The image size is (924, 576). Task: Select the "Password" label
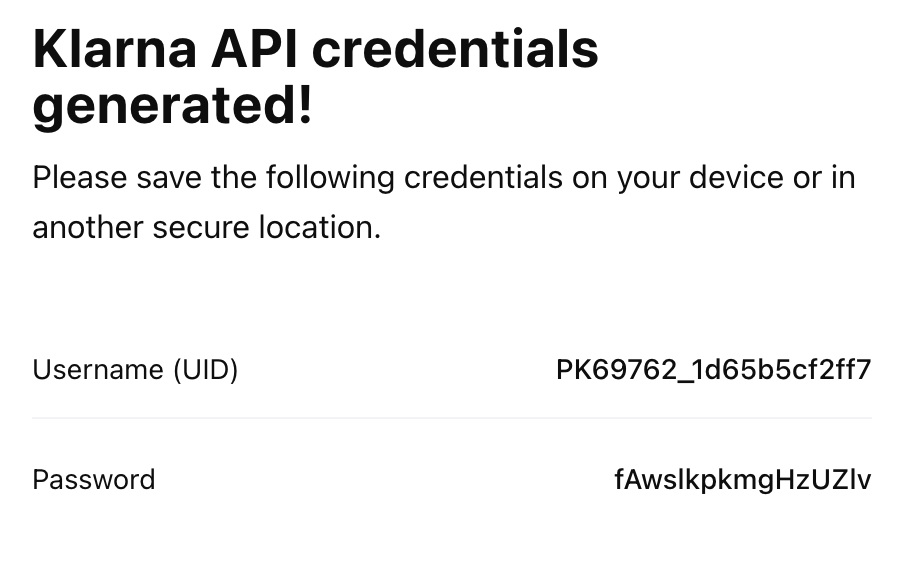click(x=94, y=480)
